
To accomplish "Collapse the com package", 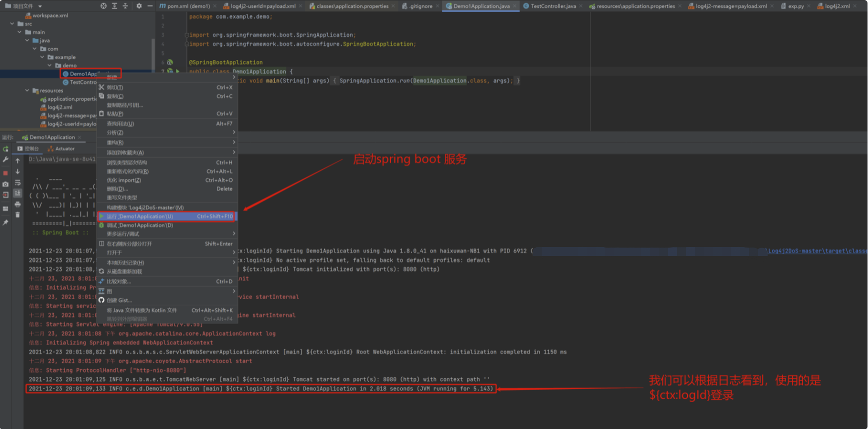I will pos(34,48).
